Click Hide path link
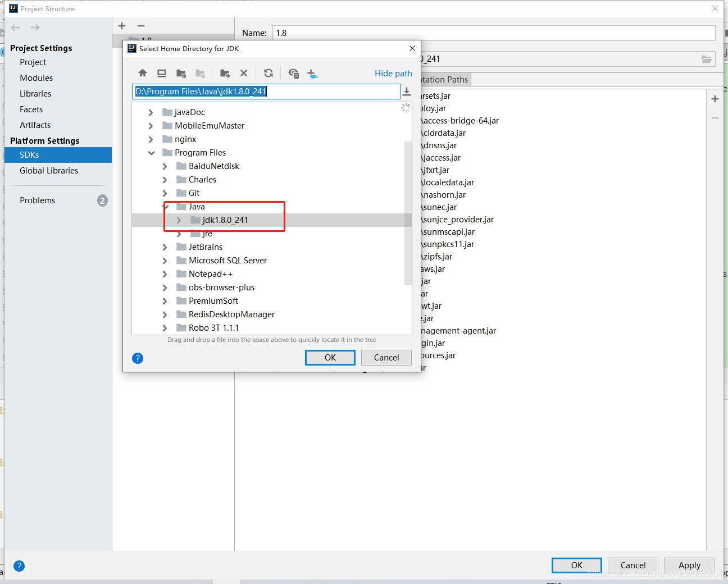728x584 pixels. coord(393,73)
